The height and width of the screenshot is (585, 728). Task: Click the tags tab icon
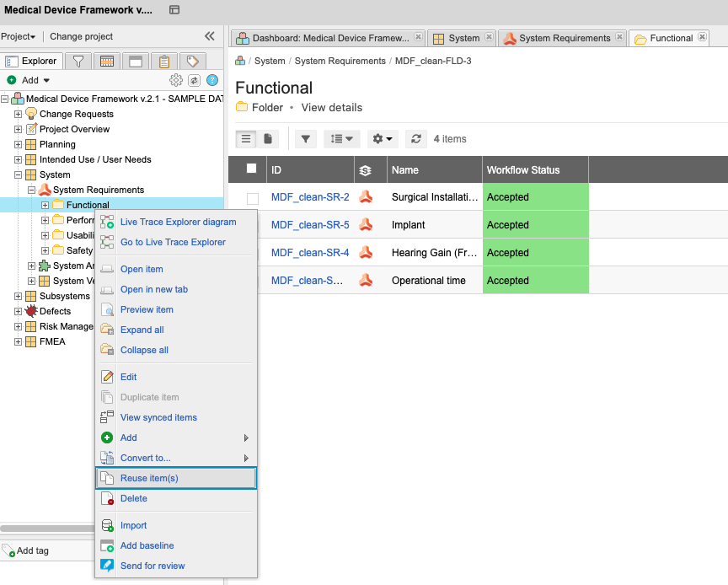click(193, 61)
